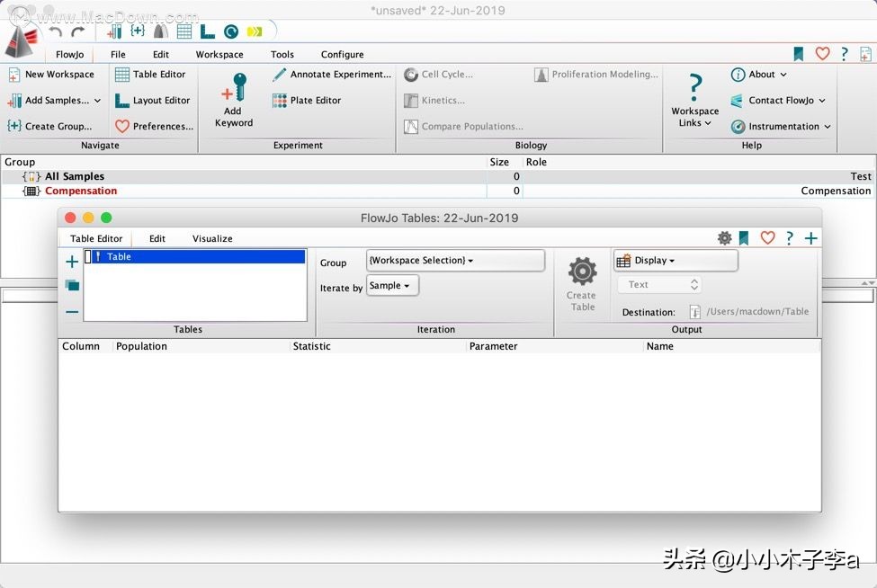
Task: Click help question mark in Tables window
Action: click(x=789, y=238)
